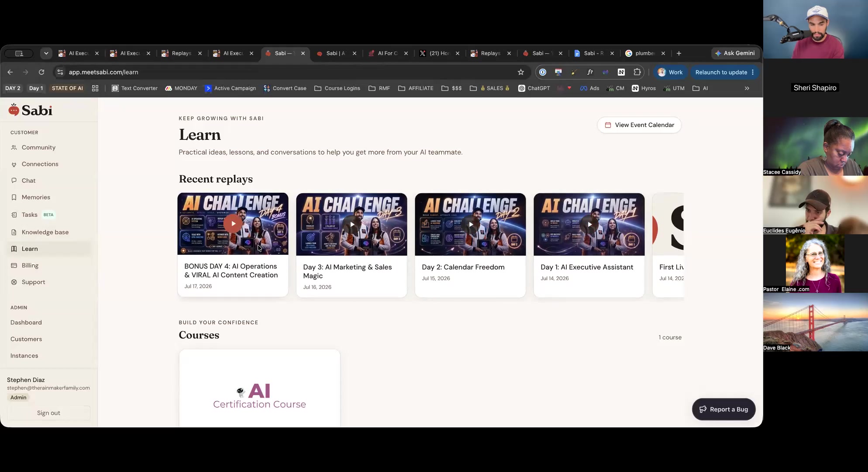Open Knowledge base in the sidebar
868x472 pixels.
[x=48, y=232]
